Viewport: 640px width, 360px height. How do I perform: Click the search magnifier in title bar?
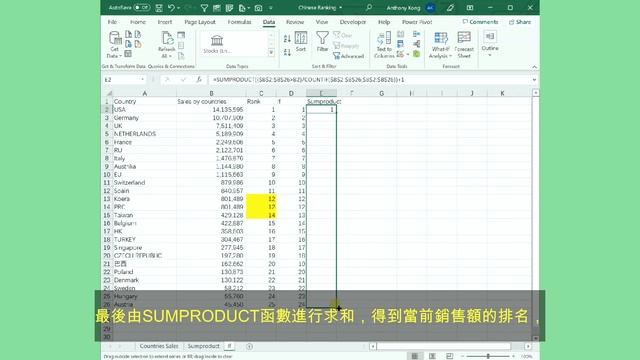[369, 7]
